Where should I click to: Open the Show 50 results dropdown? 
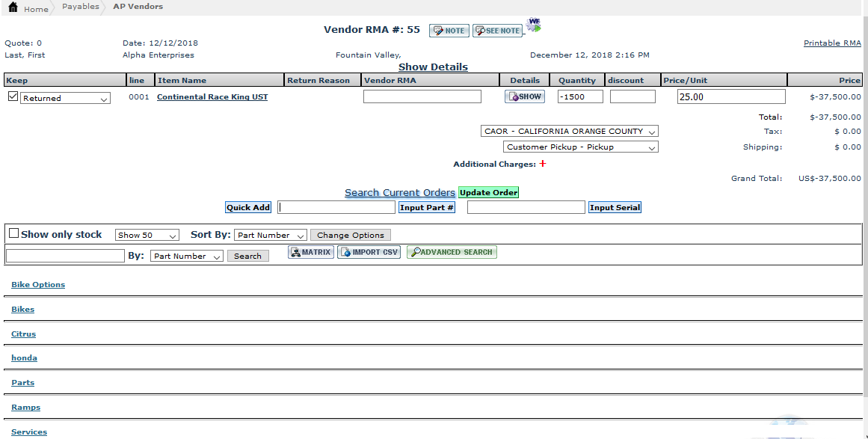click(147, 235)
